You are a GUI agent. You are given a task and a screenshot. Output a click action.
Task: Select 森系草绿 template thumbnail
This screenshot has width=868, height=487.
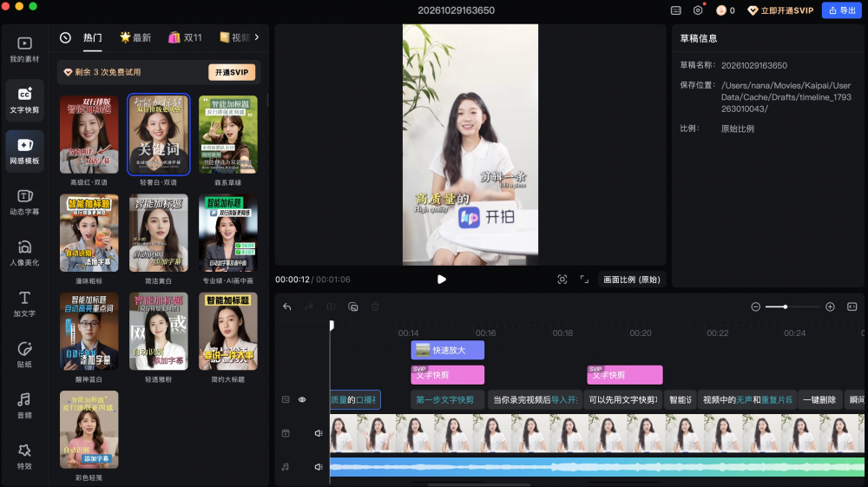pos(228,135)
